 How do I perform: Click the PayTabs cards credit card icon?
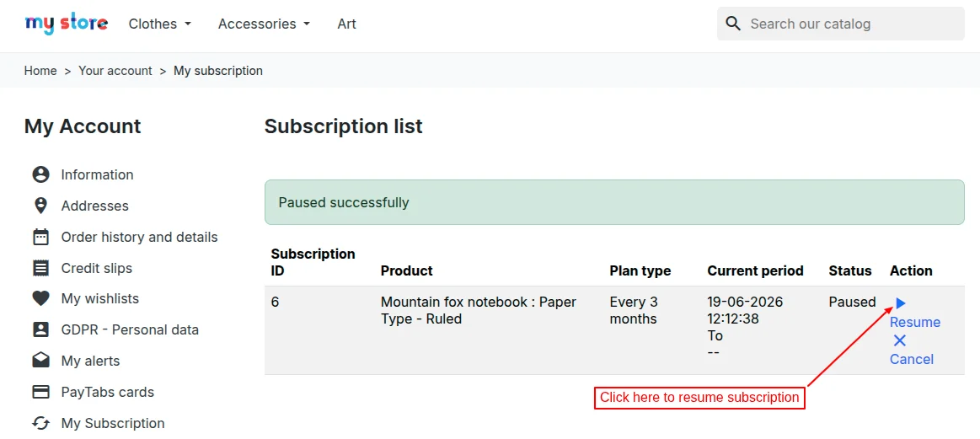click(x=40, y=392)
